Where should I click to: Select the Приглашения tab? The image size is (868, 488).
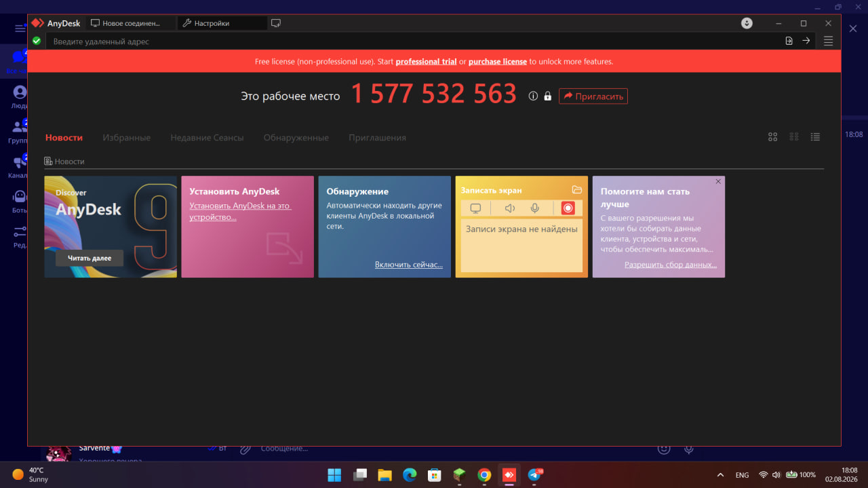pos(377,137)
